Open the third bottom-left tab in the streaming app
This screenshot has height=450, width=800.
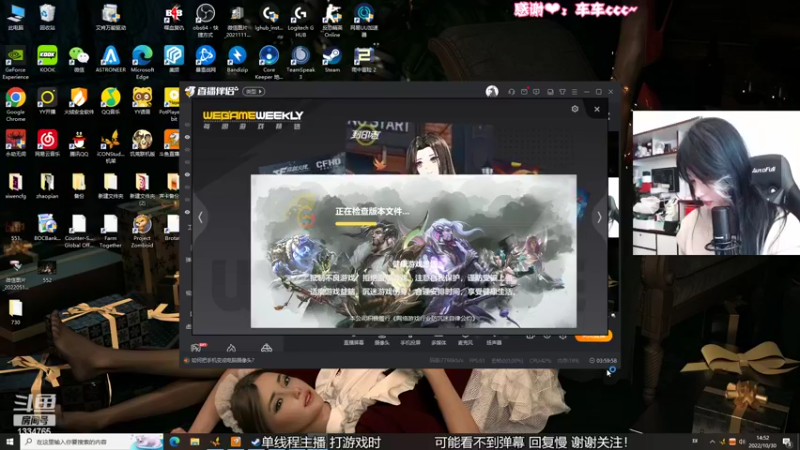(x=266, y=348)
